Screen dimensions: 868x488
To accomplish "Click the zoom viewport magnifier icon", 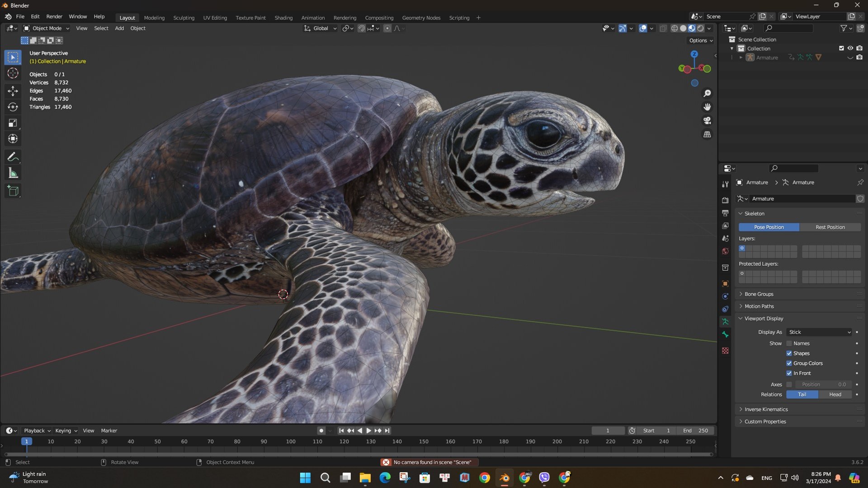I will click(707, 93).
